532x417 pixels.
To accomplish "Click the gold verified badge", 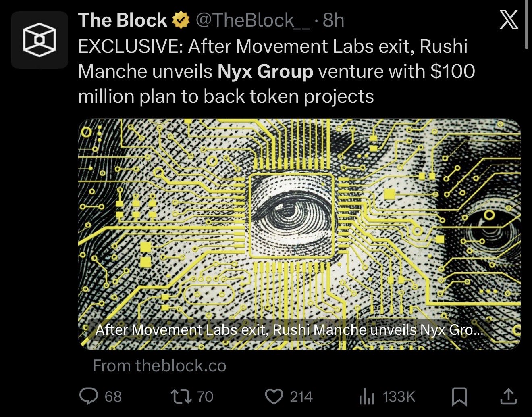I will (181, 20).
